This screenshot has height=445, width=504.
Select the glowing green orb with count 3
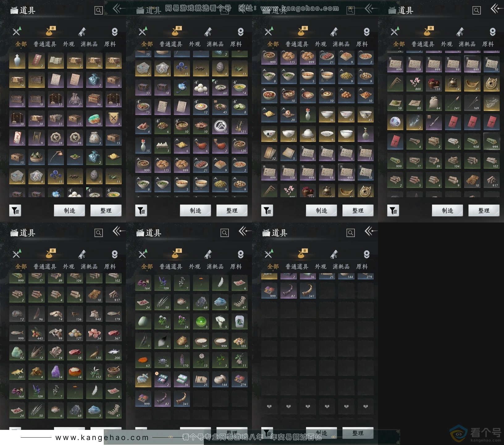[x=201, y=322]
